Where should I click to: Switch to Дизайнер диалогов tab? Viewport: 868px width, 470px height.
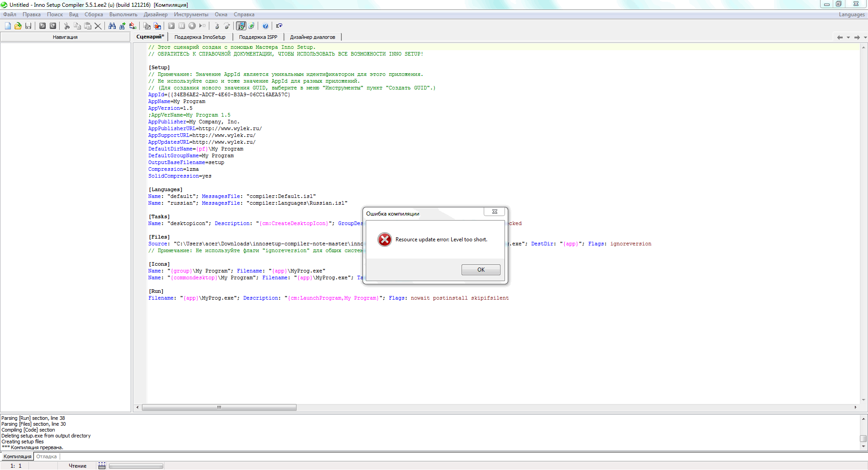[x=312, y=37]
